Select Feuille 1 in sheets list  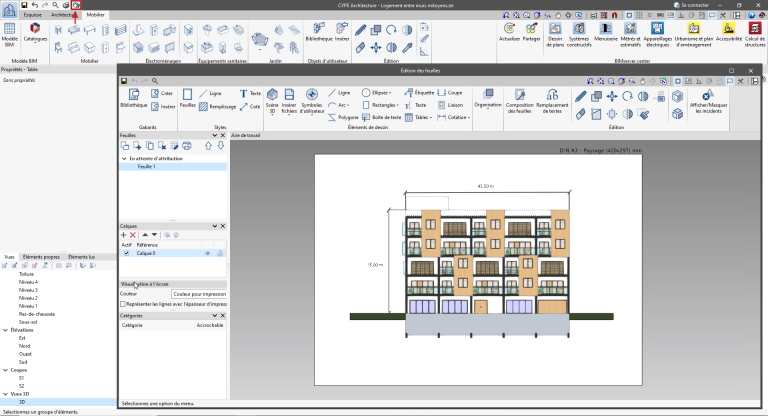pos(147,166)
